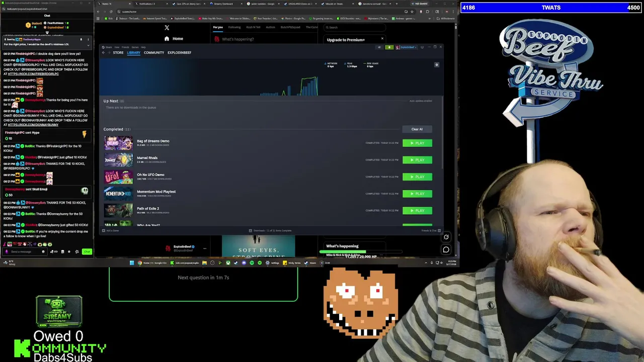This screenshot has width=644, height=362.
Task: Open Kick chat settings gear icon
Action: 69,252
